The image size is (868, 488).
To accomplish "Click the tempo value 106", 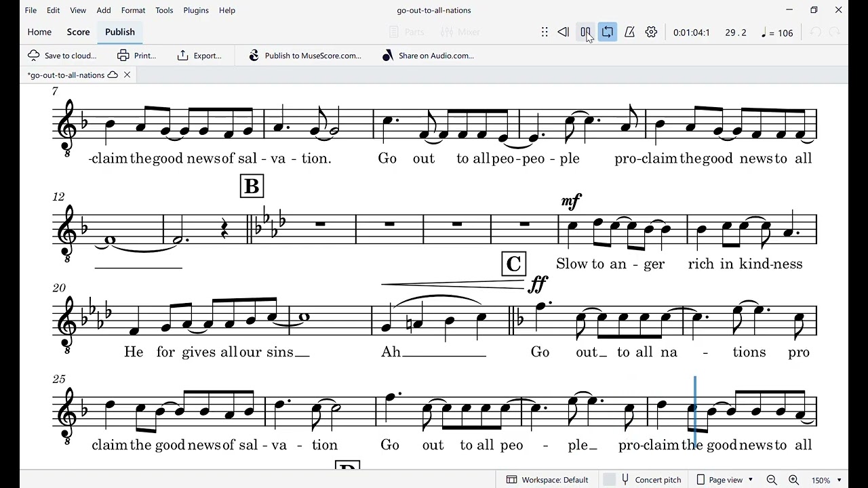I will tap(785, 33).
